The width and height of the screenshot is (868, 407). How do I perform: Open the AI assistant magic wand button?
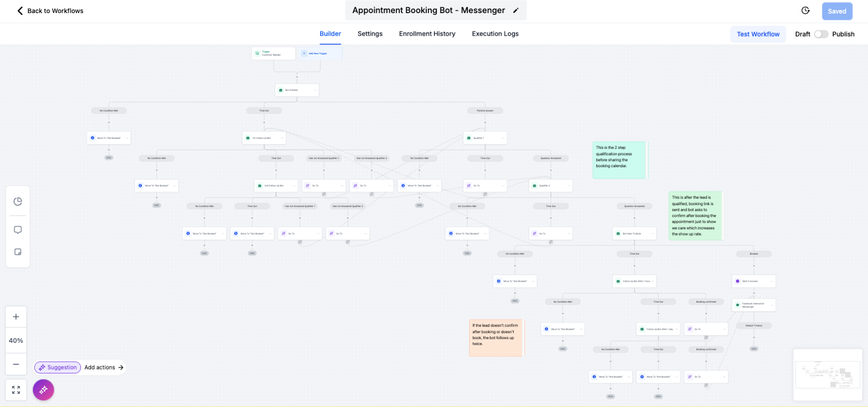tap(43, 390)
